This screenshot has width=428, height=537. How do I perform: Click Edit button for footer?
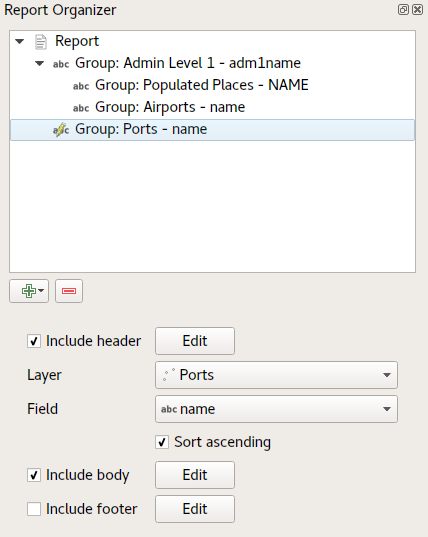point(195,509)
